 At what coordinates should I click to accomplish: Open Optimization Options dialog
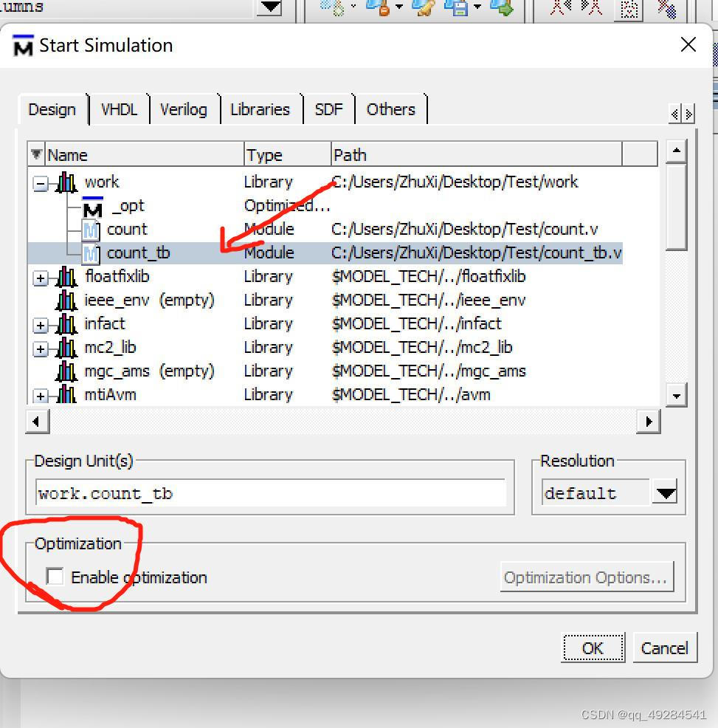click(x=587, y=577)
